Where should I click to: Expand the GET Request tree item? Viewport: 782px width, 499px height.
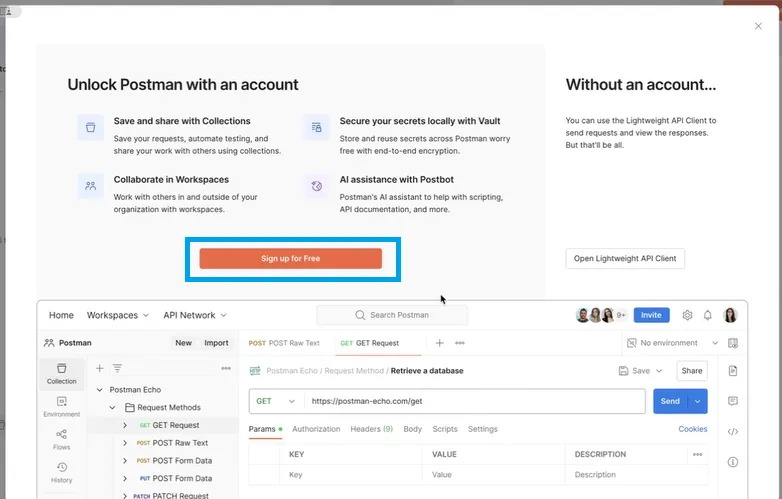point(125,425)
